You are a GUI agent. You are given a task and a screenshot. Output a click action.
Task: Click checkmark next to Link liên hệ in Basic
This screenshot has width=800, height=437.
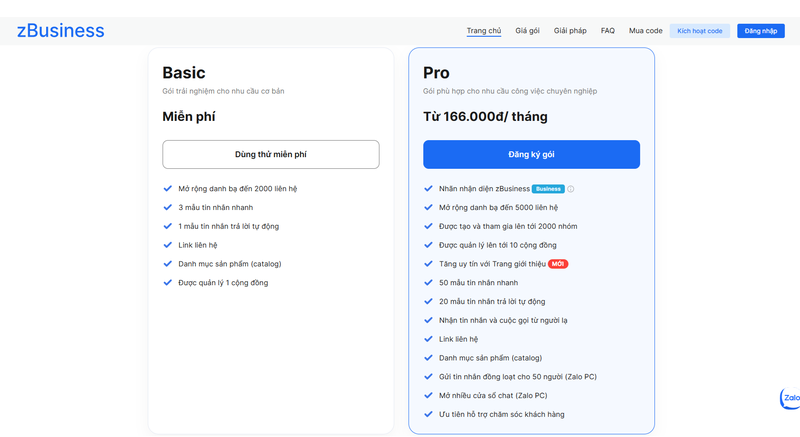(x=167, y=245)
